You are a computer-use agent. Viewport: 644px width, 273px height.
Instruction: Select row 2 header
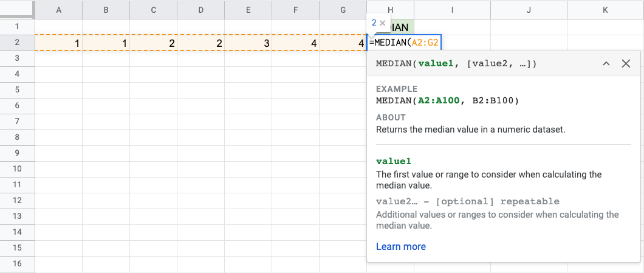17,43
